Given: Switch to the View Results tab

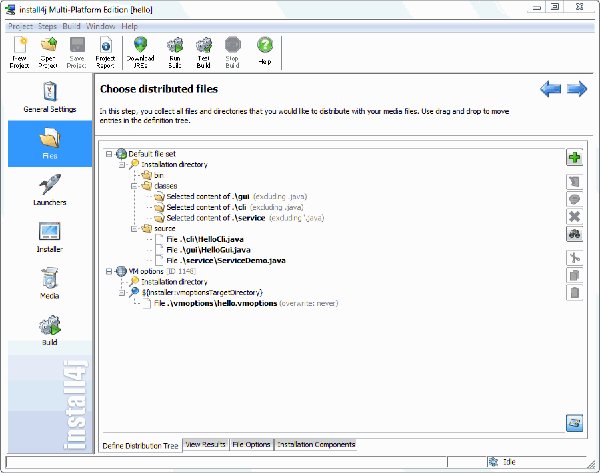Looking at the screenshot, I should pos(205,444).
